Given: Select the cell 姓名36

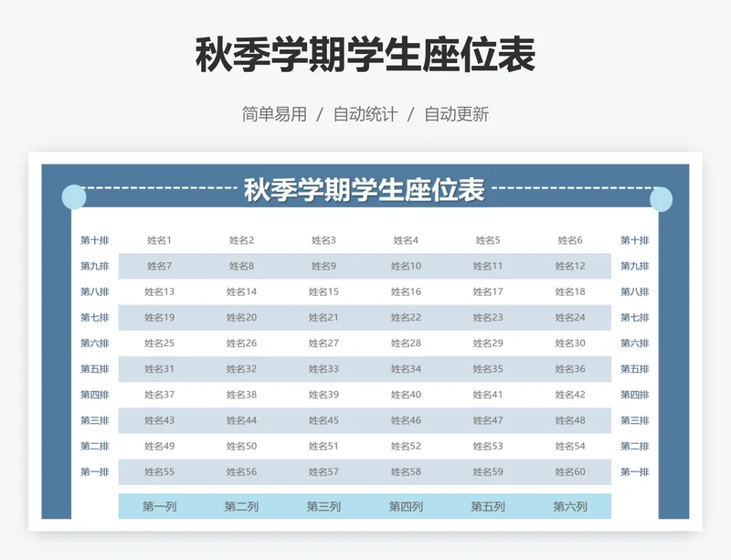Looking at the screenshot, I should 570,369.
